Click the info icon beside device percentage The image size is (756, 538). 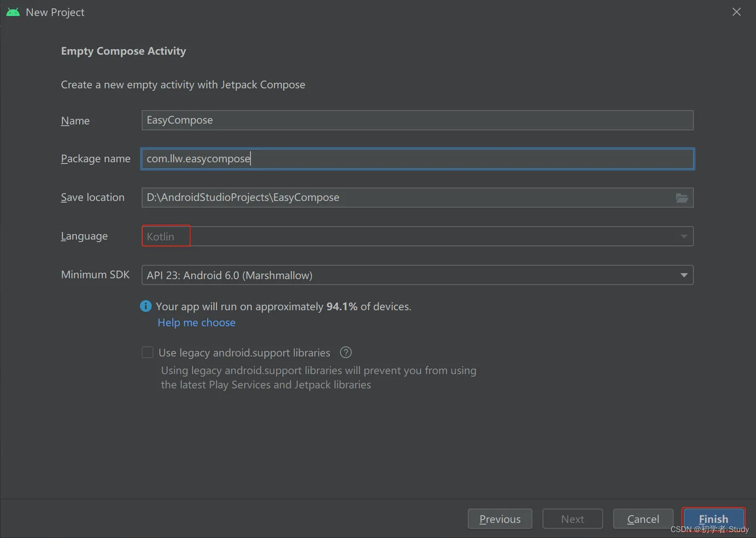click(x=146, y=306)
